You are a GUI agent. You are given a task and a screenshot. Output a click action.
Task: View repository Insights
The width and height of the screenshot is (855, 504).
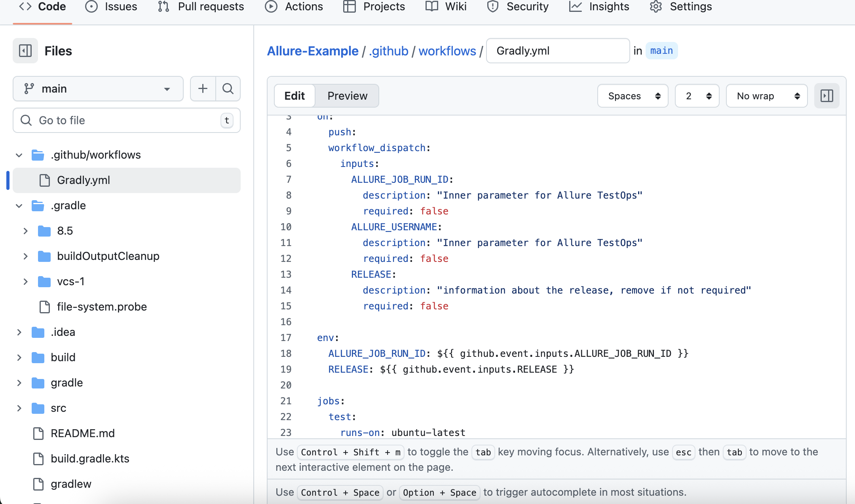click(609, 7)
